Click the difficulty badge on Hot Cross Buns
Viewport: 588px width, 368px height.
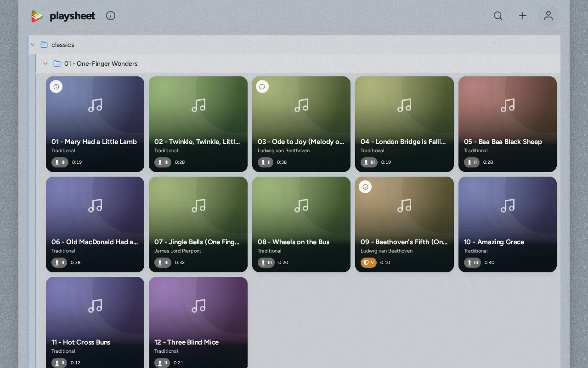click(x=59, y=363)
